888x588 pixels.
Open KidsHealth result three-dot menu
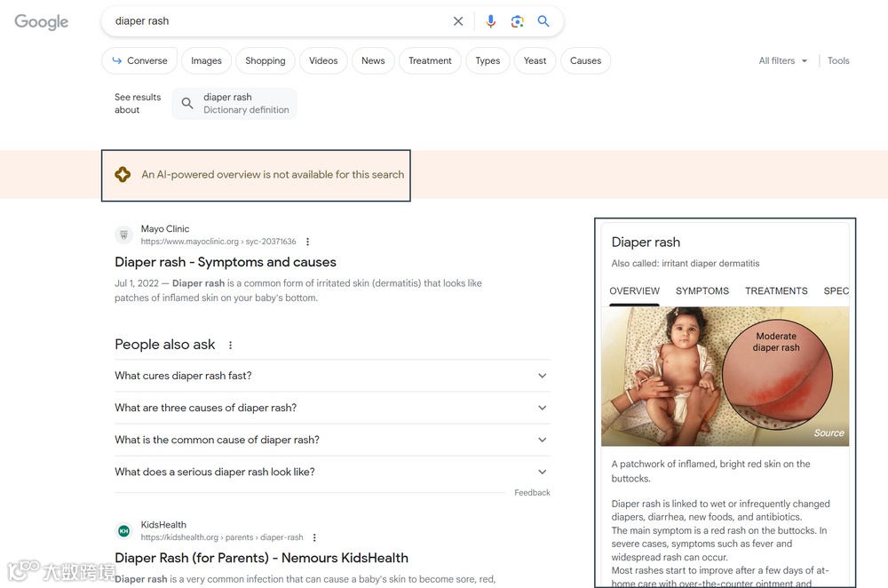tap(314, 537)
